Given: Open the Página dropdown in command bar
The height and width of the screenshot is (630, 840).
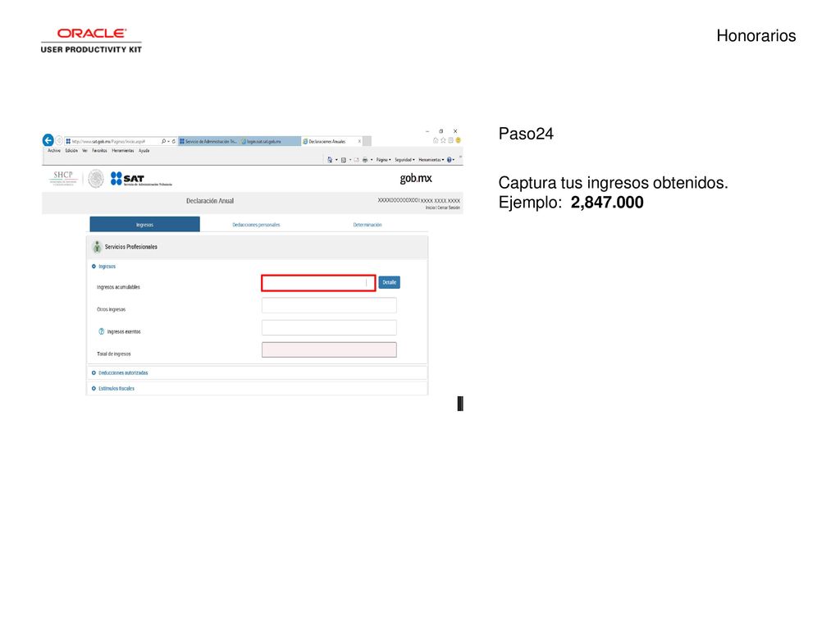Looking at the screenshot, I should [383, 160].
